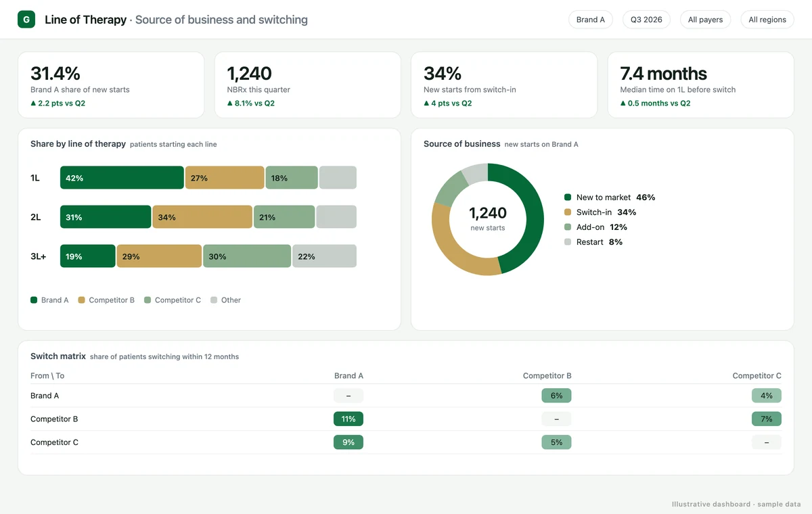This screenshot has width=812, height=514.
Task: Click the 3L+ Competitor B 29% segment
Action: coord(160,256)
